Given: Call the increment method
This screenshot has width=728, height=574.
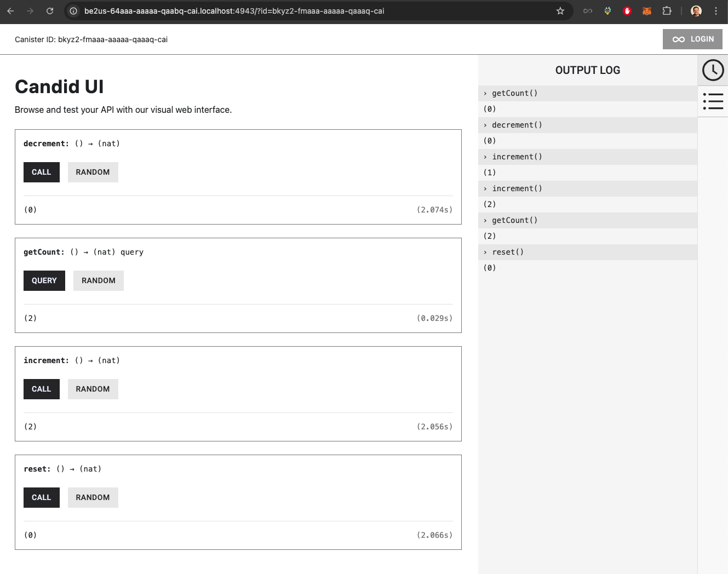Looking at the screenshot, I should (x=41, y=389).
